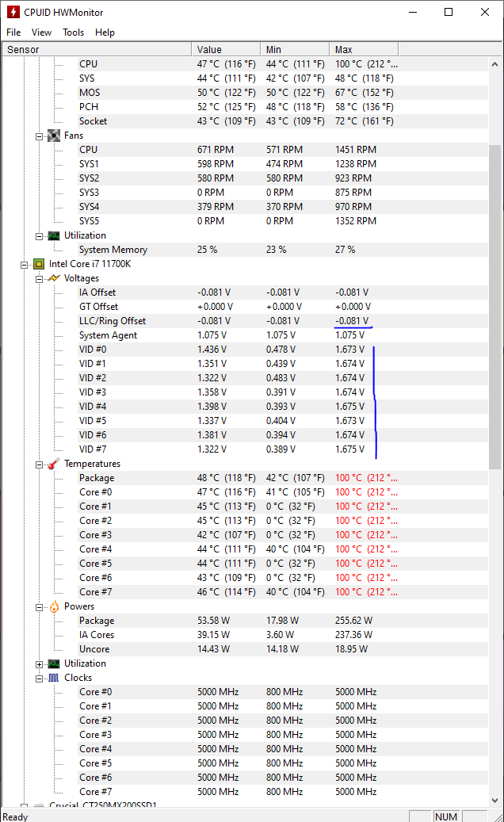Click the Temperatures thermometer icon

click(54, 464)
